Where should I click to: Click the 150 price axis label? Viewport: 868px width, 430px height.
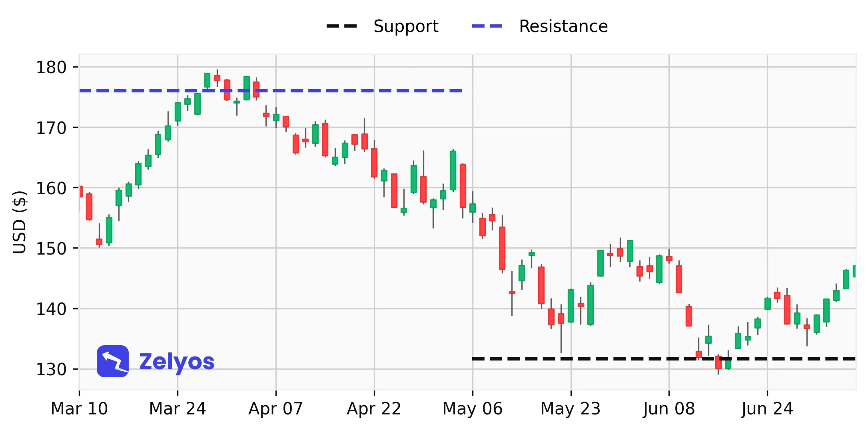[x=51, y=249]
